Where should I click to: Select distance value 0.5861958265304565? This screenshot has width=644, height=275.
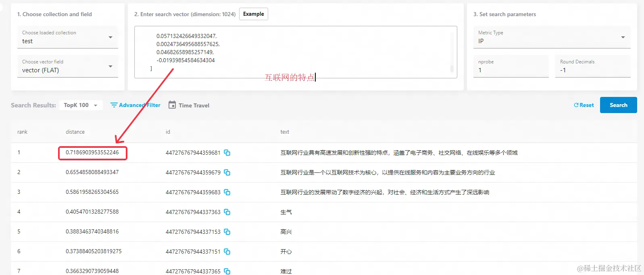92,192
